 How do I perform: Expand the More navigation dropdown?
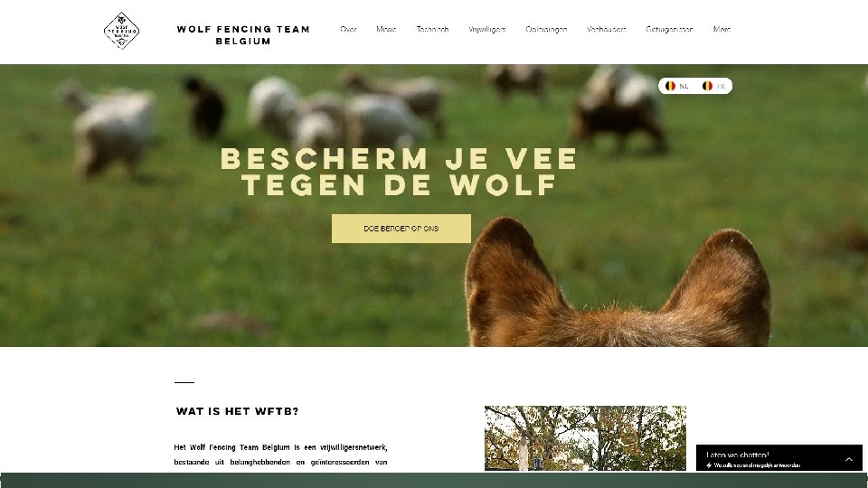722,29
